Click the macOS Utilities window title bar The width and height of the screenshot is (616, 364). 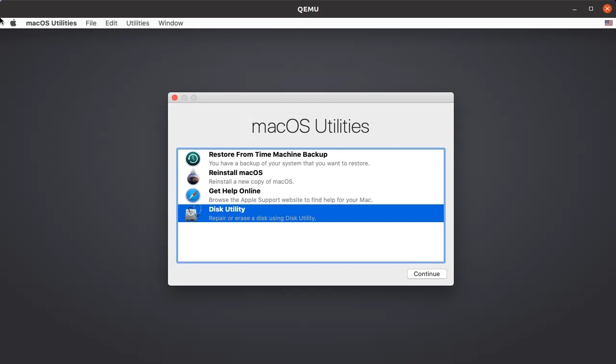point(310,98)
